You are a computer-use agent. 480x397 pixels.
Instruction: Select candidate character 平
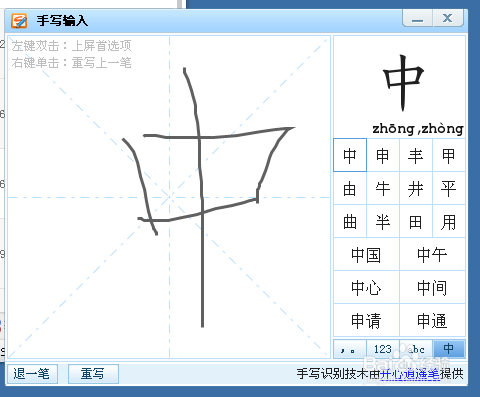click(449, 188)
